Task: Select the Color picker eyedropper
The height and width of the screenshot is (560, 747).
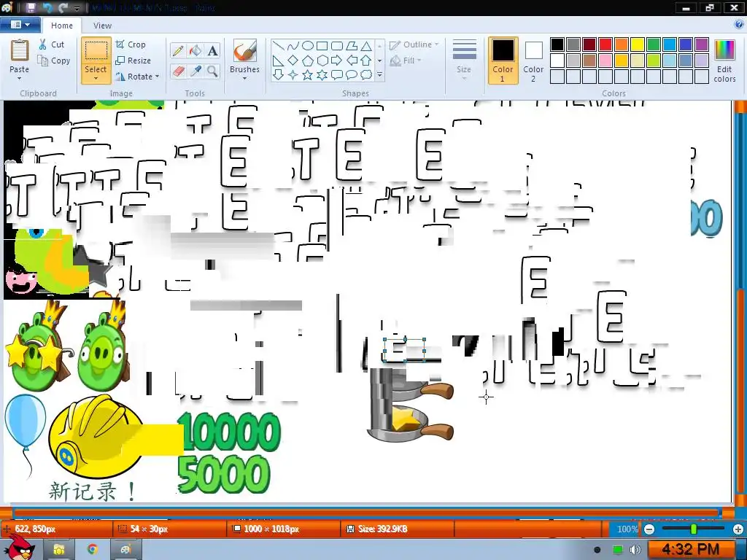Action: [x=196, y=71]
